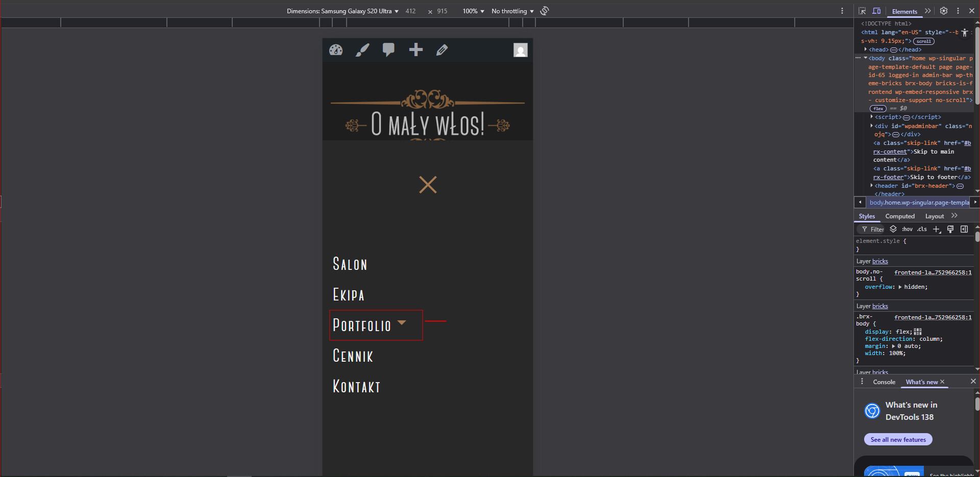This screenshot has width=980, height=477.
Task: Show more DevTools tabs chevron
Action: (x=928, y=11)
